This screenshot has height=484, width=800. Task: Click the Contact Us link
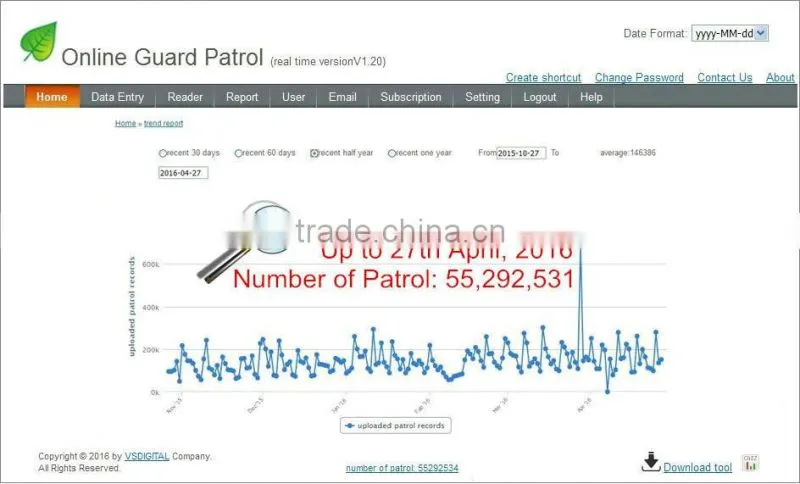pos(724,78)
